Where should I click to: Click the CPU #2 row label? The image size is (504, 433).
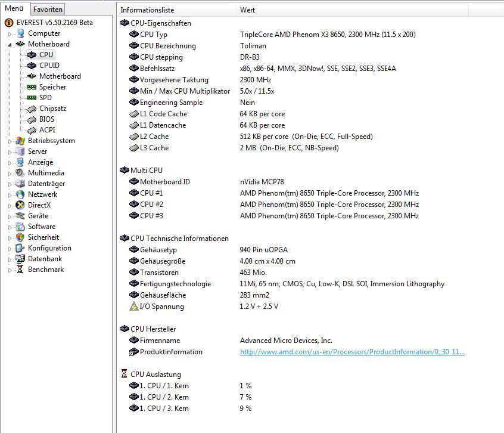[x=151, y=205]
